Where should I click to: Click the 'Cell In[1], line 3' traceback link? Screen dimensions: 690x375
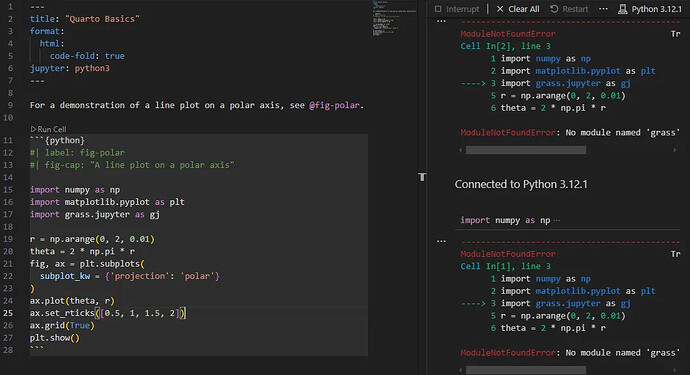(x=505, y=266)
